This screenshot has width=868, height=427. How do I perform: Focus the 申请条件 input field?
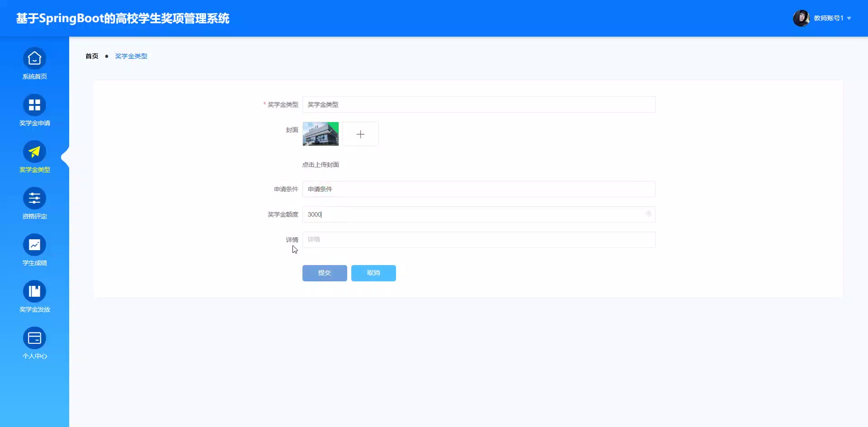pyautogui.click(x=479, y=189)
